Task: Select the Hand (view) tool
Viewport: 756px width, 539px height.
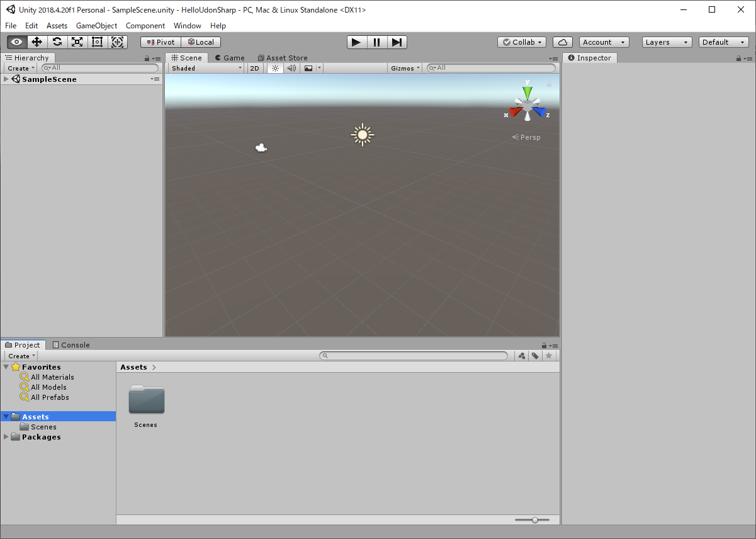Action: (x=17, y=42)
